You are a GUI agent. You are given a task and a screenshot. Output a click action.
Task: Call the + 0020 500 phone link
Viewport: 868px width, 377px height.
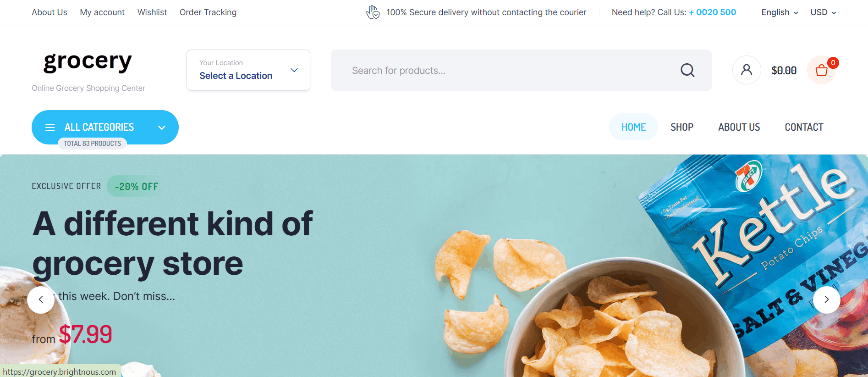pos(712,12)
